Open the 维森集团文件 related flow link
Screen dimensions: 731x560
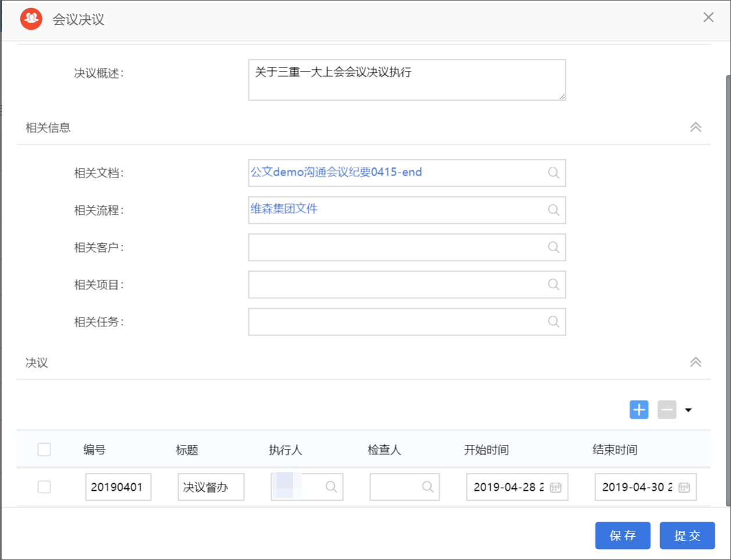[x=283, y=208]
